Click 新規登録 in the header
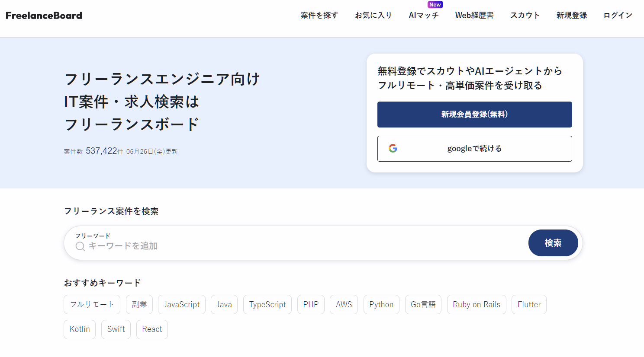The height and width of the screenshot is (357, 644). pyautogui.click(x=572, y=16)
